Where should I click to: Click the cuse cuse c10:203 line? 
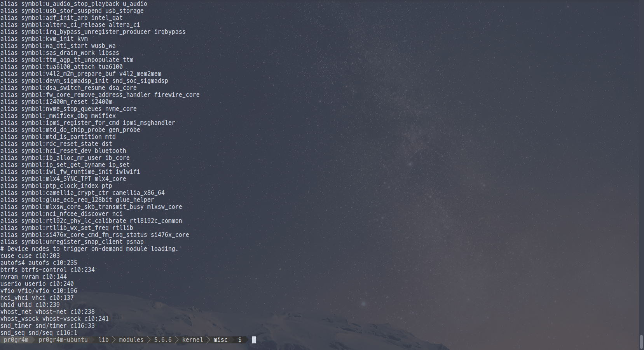point(30,256)
